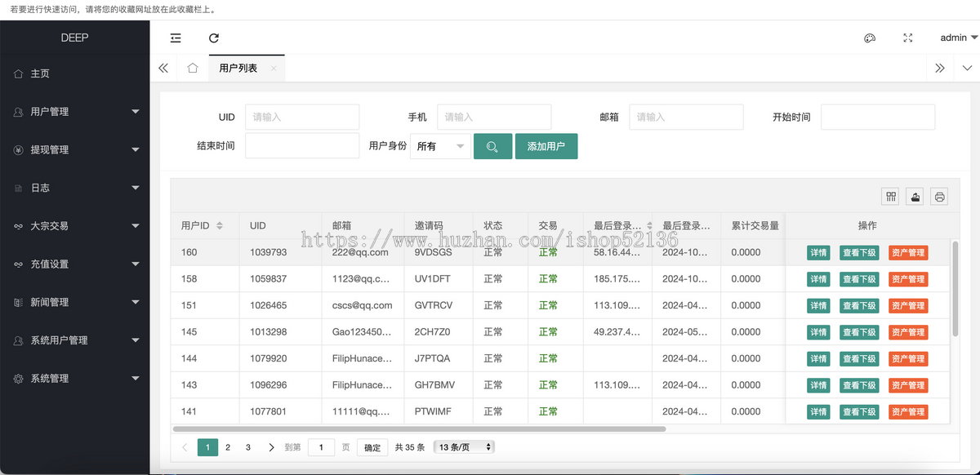Click the 确定 pagination button
Image resolution: width=980 pixels, height=475 pixels.
pos(372,447)
